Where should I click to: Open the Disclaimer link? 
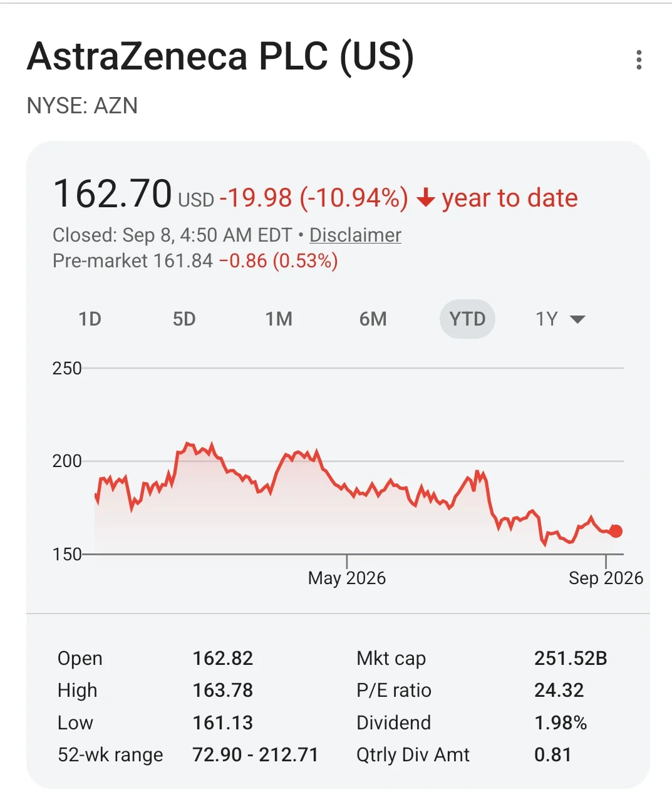(355, 235)
